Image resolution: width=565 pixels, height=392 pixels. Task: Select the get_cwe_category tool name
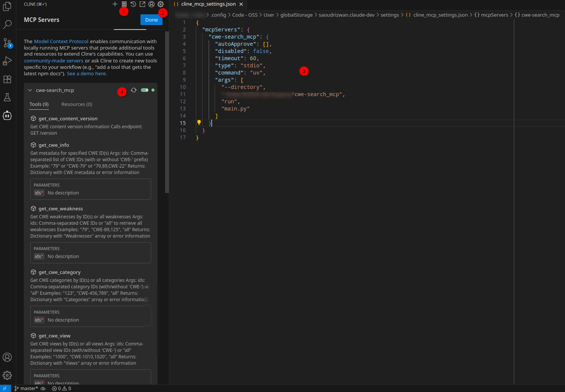tap(59, 272)
